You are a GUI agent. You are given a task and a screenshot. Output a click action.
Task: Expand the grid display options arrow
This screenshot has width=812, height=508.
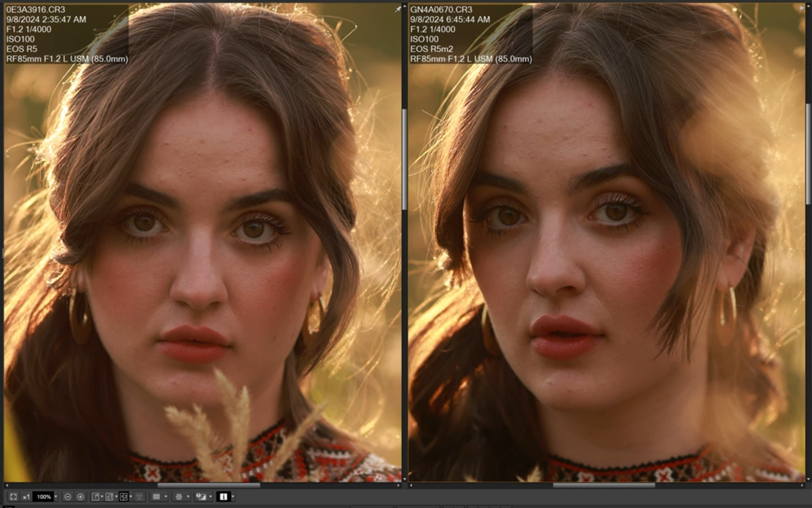[x=165, y=497]
